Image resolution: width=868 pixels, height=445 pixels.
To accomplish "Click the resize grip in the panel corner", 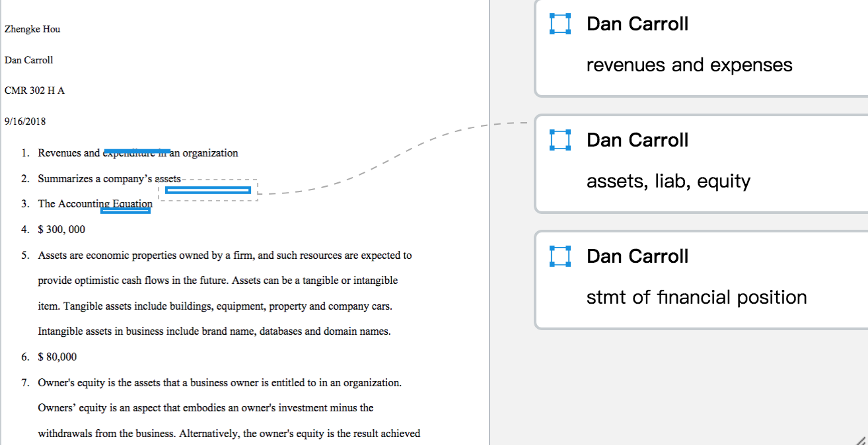I will (x=861, y=440).
